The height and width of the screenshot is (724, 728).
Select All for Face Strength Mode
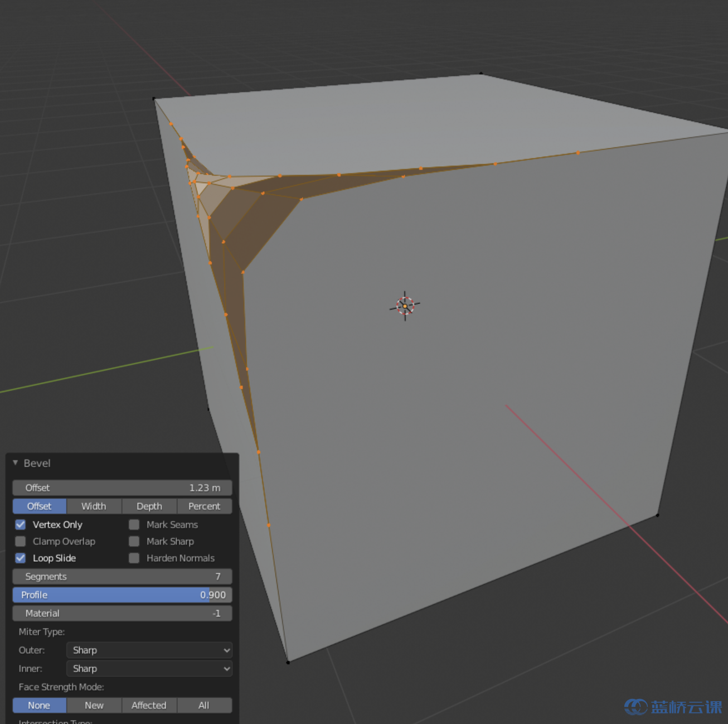pyautogui.click(x=204, y=705)
